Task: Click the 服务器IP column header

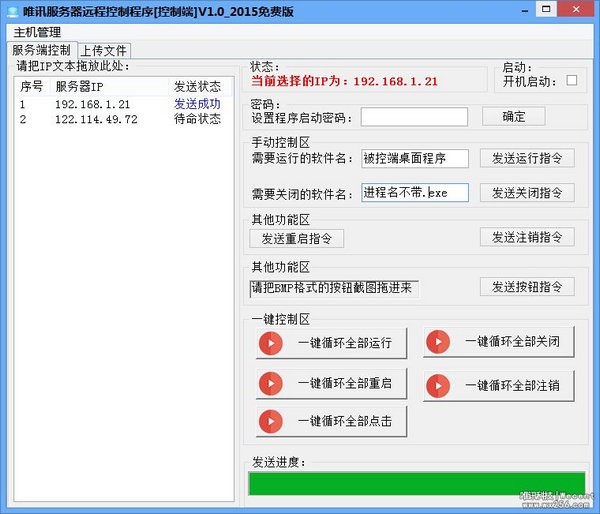Action: [109, 87]
